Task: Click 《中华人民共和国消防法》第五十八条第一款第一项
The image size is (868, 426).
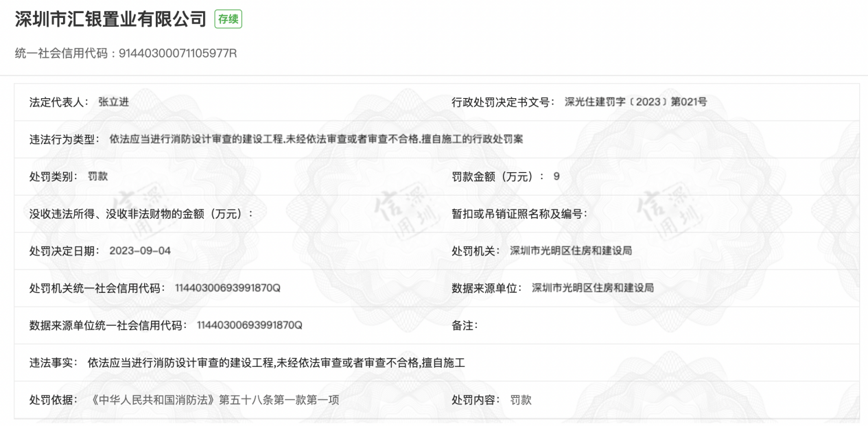Action: point(214,399)
